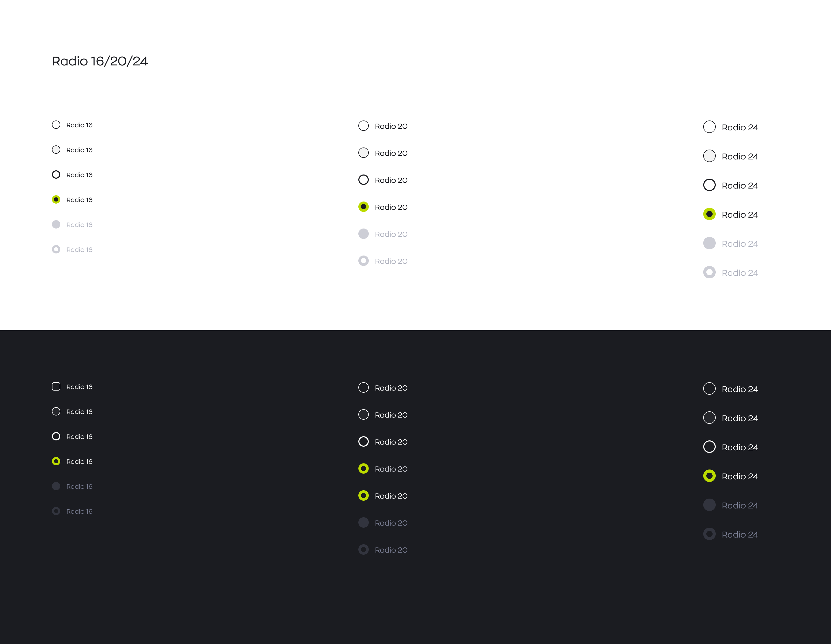The image size is (831, 644).
Task: Select thick black-outlined Radio 16 in light theme
Action: point(56,175)
